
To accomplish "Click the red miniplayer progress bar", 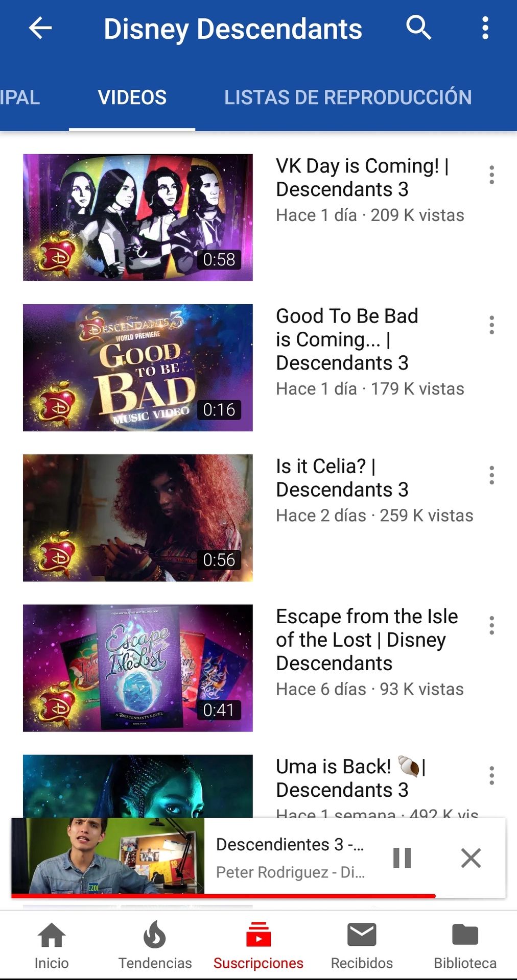I will [x=223, y=896].
